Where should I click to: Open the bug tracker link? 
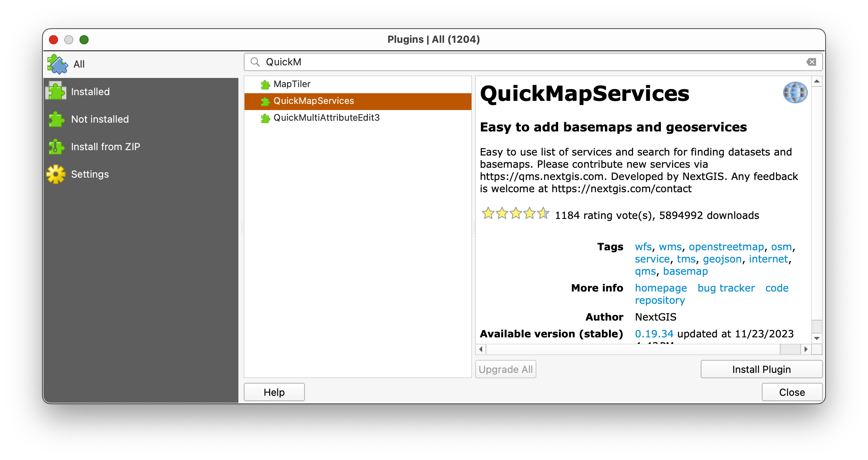(x=726, y=288)
